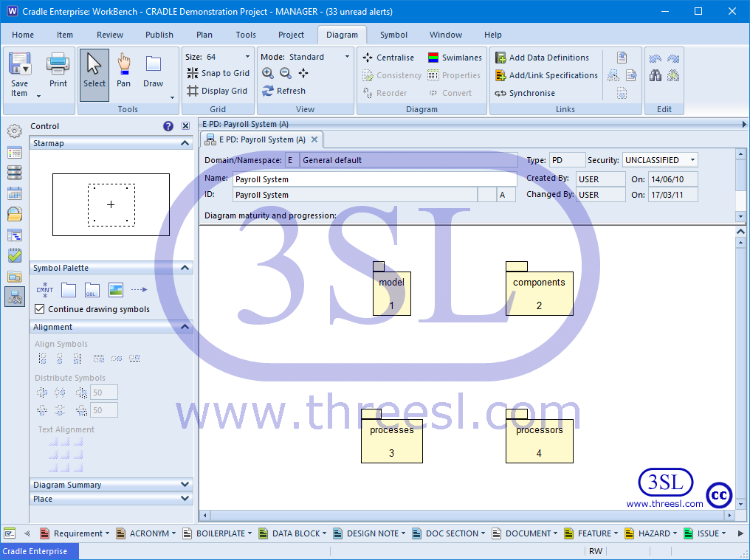Click the Starmap overview thumbnail
Screen dimensions: 750x560
[111, 204]
